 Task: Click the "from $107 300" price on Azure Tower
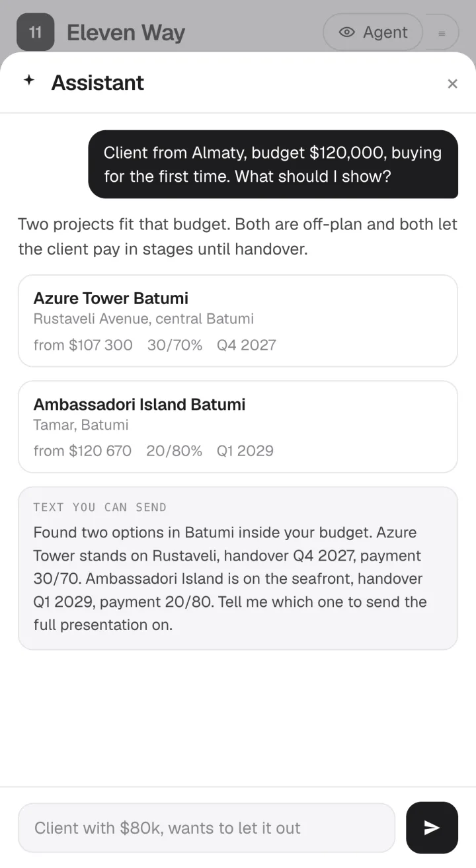pyautogui.click(x=83, y=345)
